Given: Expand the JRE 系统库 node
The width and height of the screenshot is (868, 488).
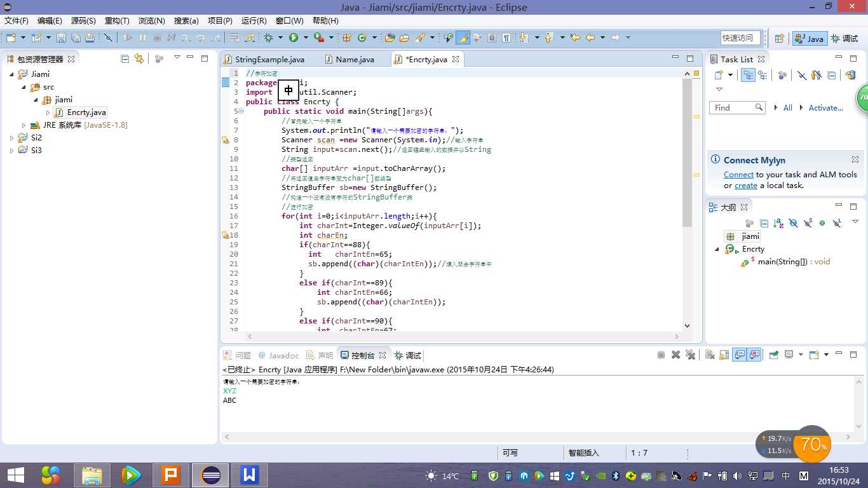Looking at the screenshot, I should (x=24, y=125).
